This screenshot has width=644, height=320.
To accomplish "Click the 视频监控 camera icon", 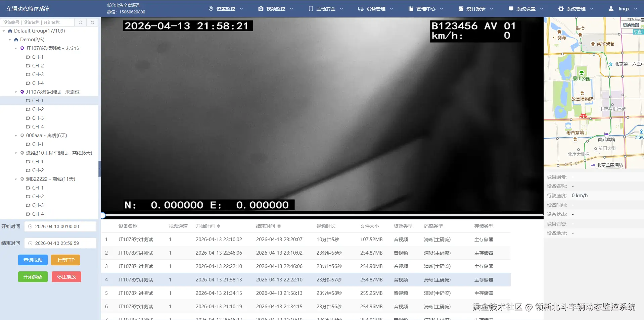I will click(x=261, y=9).
